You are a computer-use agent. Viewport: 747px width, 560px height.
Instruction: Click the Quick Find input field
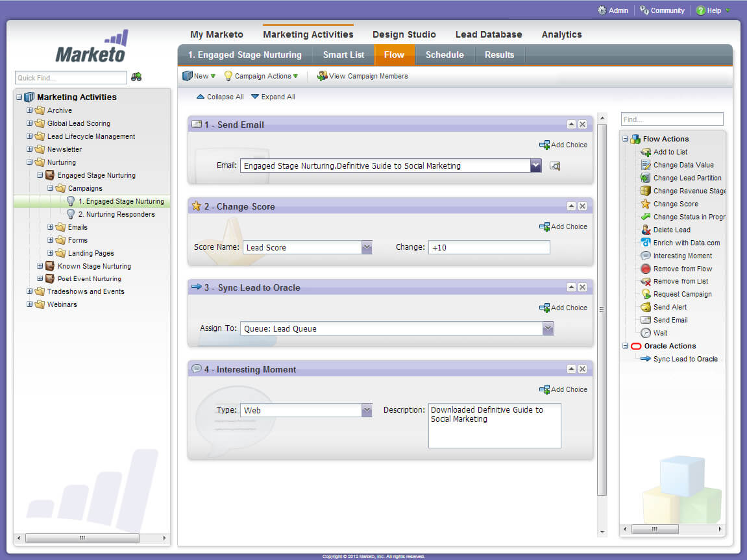point(71,78)
